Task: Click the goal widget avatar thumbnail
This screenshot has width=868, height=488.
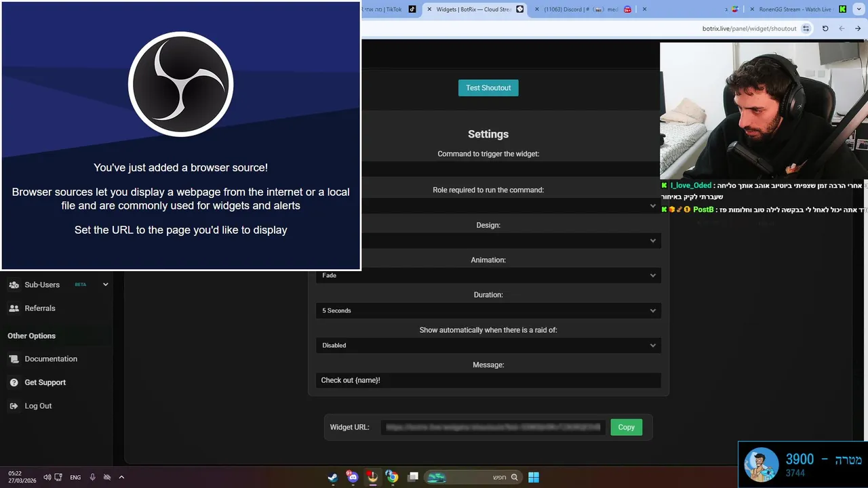Action: pyautogui.click(x=761, y=465)
